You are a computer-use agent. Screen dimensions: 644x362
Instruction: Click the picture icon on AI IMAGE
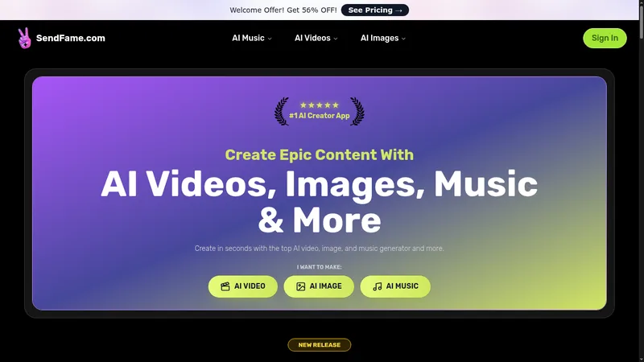(x=300, y=286)
